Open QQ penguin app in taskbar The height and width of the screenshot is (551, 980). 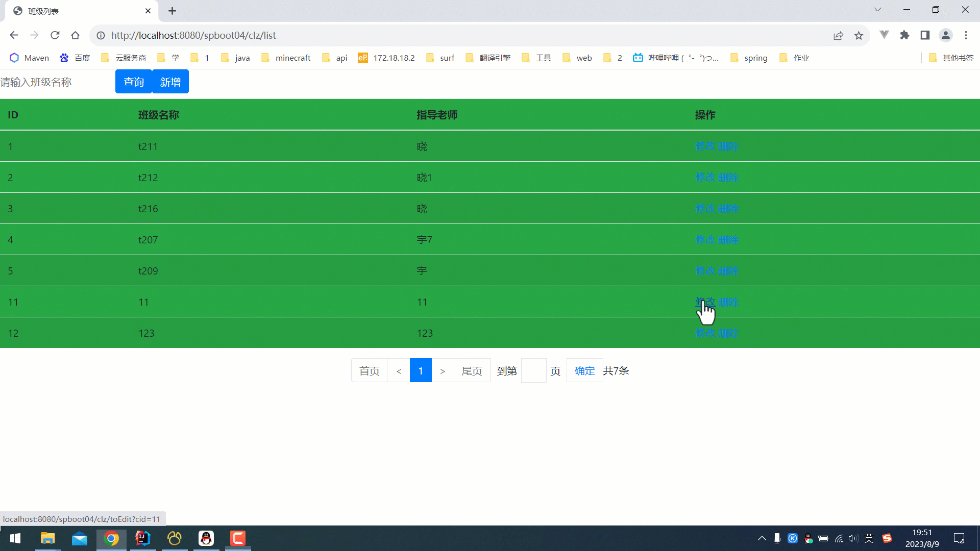pos(206,538)
